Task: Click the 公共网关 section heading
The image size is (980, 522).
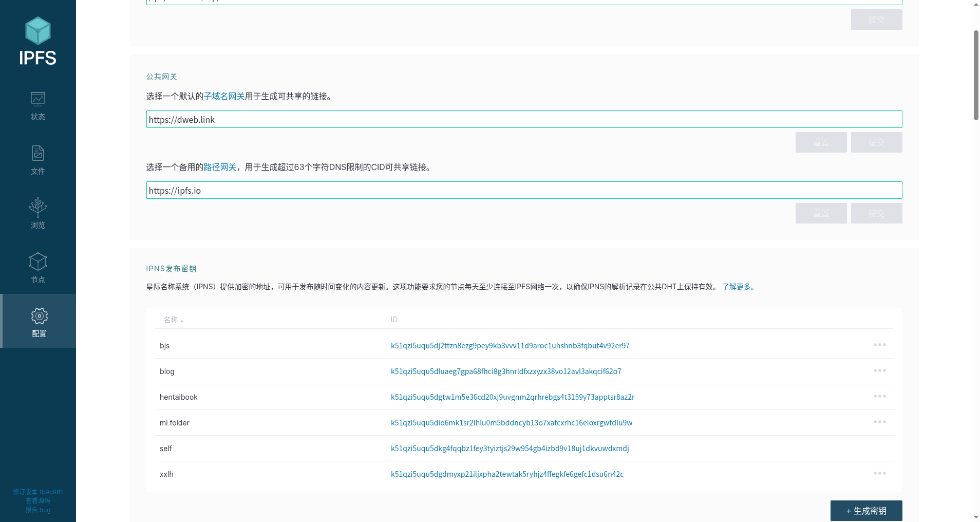Action: pyautogui.click(x=162, y=77)
